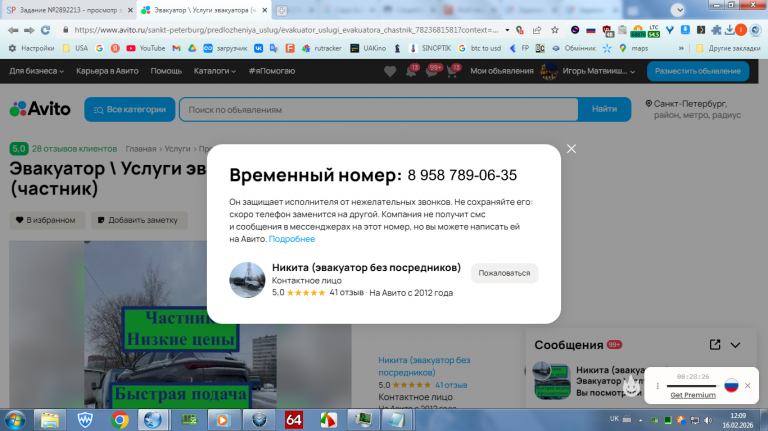This screenshot has width=768, height=431.
Task: Open favorites heart icon in header
Action: (390, 72)
